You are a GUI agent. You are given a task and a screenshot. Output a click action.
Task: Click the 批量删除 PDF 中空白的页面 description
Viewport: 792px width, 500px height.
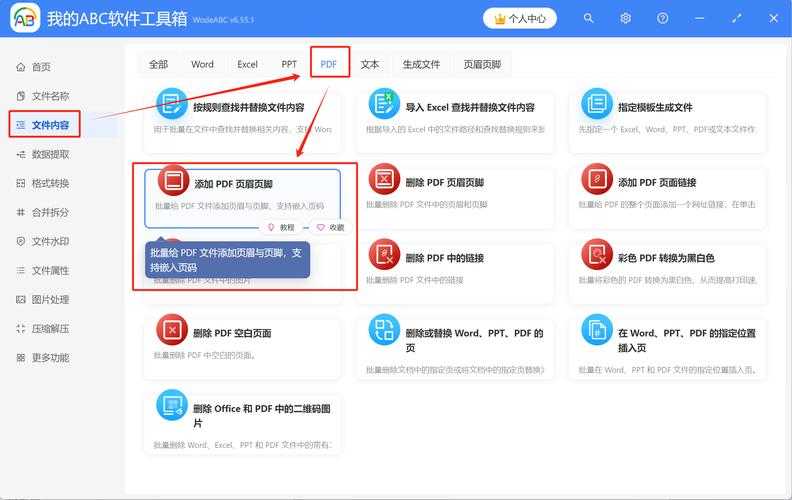[204, 356]
